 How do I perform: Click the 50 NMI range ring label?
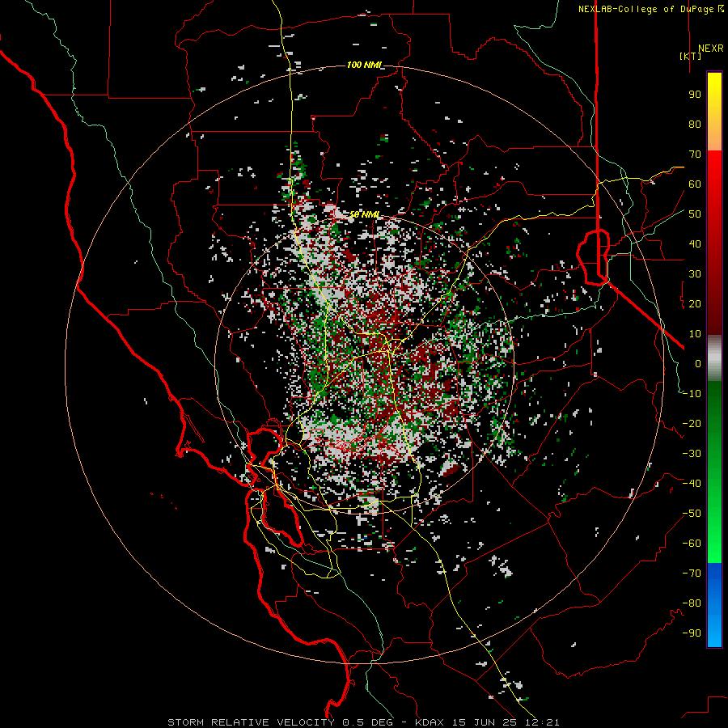(x=365, y=214)
